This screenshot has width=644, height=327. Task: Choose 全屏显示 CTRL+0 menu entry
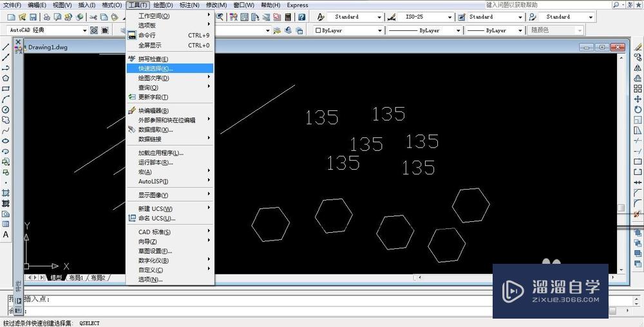pyautogui.click(x=170, y=45)
